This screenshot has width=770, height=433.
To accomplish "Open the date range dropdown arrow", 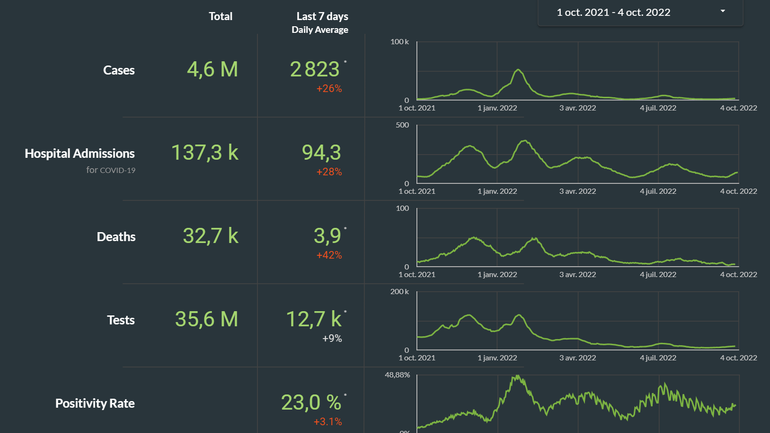I will pyautogui.click(x=722, y=12).
